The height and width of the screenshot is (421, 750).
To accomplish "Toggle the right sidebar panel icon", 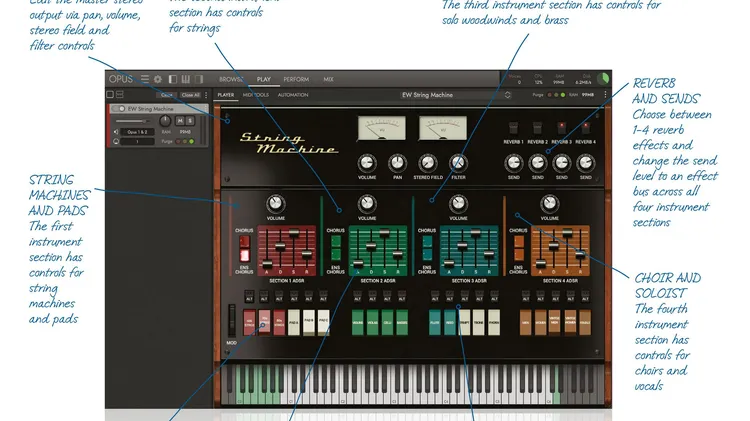I will coord(199,79).
